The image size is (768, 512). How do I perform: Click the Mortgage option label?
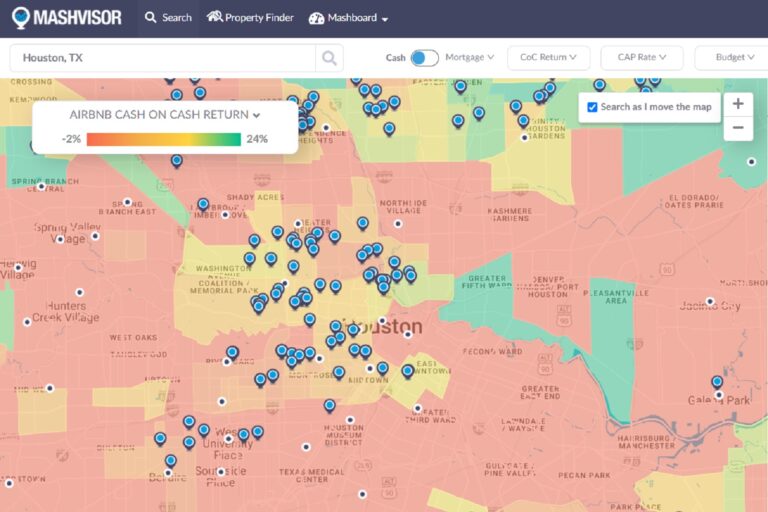470,58
